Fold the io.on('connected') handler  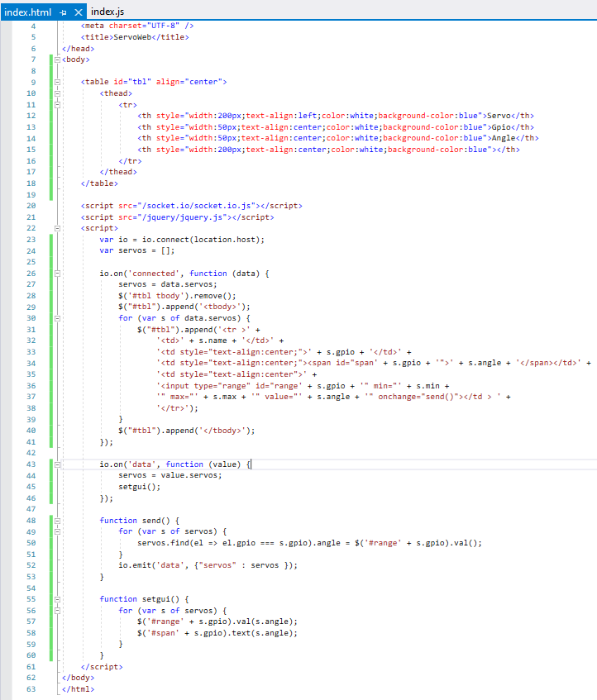(57, 273)
